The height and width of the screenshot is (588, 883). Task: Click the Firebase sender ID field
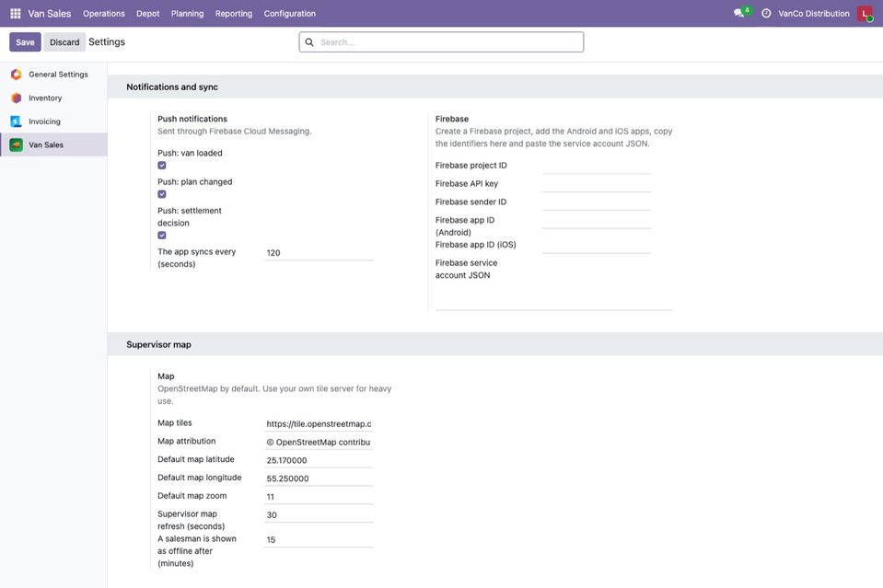click(597, 202)
